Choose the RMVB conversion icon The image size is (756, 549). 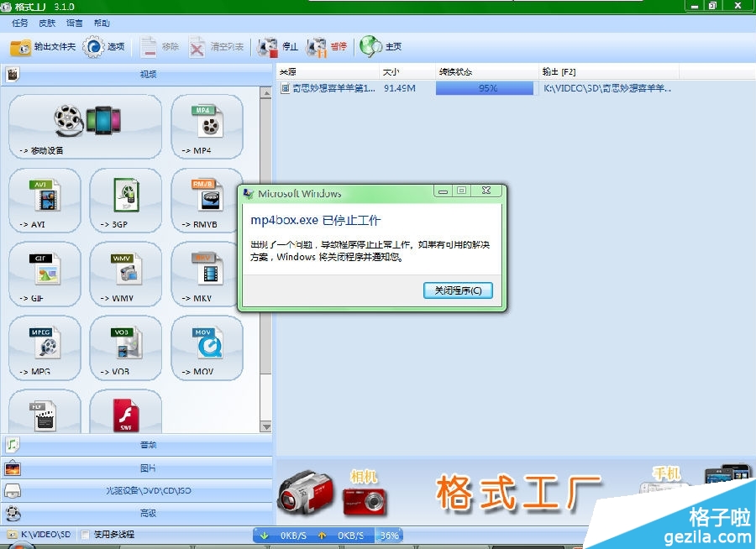[x=205, y=200]
